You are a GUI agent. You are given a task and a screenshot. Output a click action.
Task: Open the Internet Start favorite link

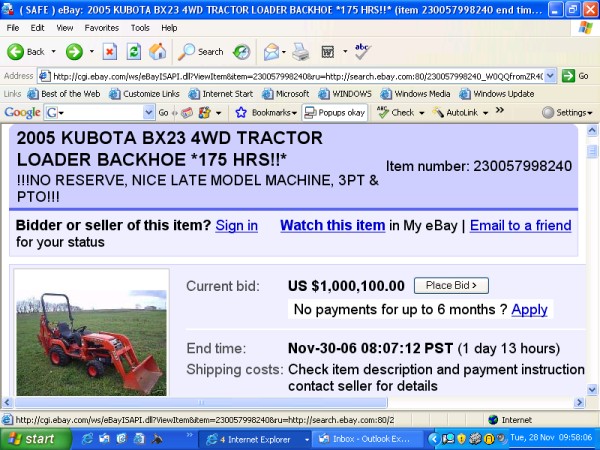tap(221, 94)
